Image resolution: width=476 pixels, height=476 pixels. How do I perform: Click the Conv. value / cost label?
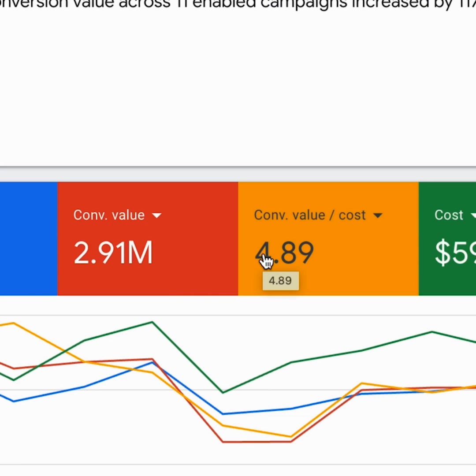click(310, 215)
